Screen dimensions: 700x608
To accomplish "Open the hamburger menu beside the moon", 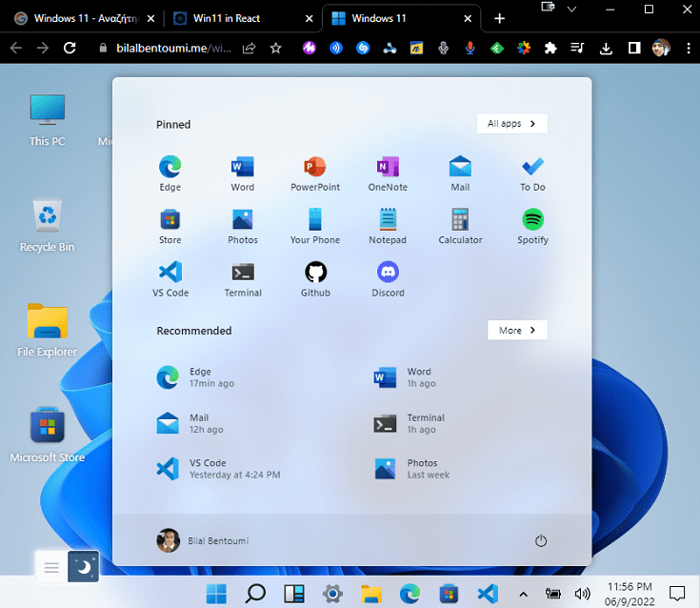I will tap(51, 567).
